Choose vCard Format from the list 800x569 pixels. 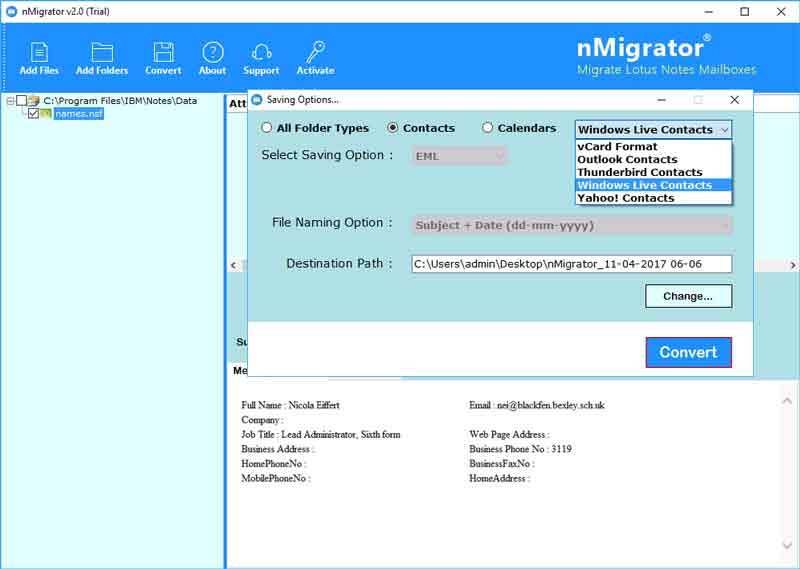click(x=654, y=146)
